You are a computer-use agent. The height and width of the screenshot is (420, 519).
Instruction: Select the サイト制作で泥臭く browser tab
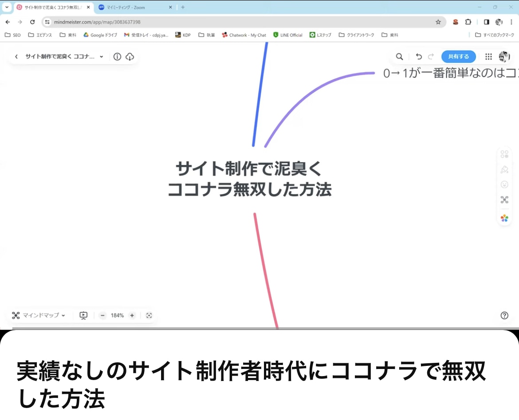point(53,7)
